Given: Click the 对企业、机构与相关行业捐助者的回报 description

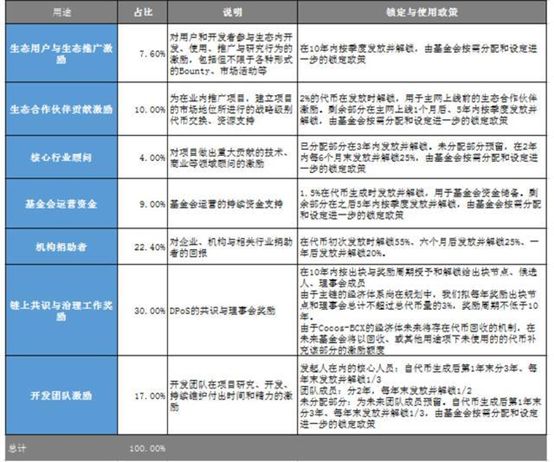Looking at the screenshot, I should tap(232, 247).
